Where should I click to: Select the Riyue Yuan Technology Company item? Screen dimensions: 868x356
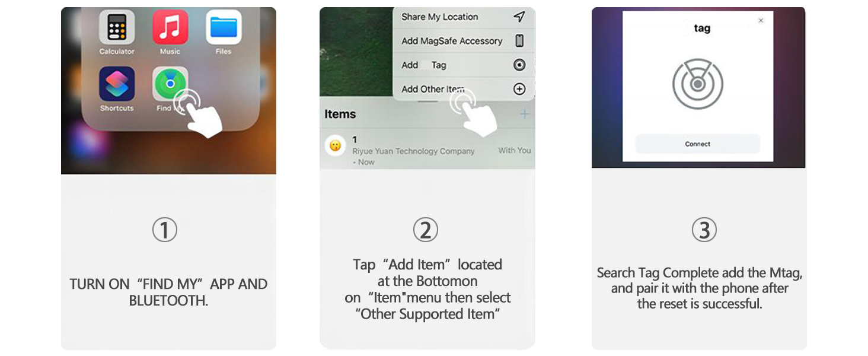(413, 151)
